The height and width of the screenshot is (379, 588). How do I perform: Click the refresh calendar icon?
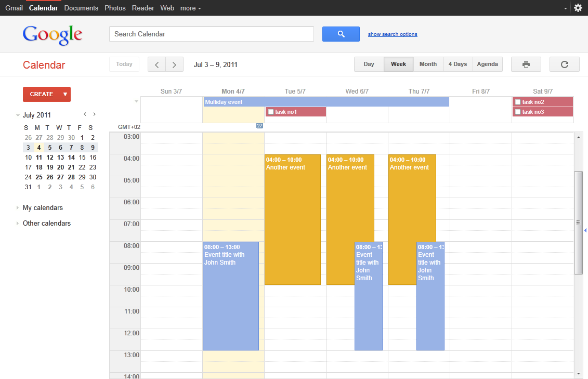pyautogui.click(x=564, y=64)
